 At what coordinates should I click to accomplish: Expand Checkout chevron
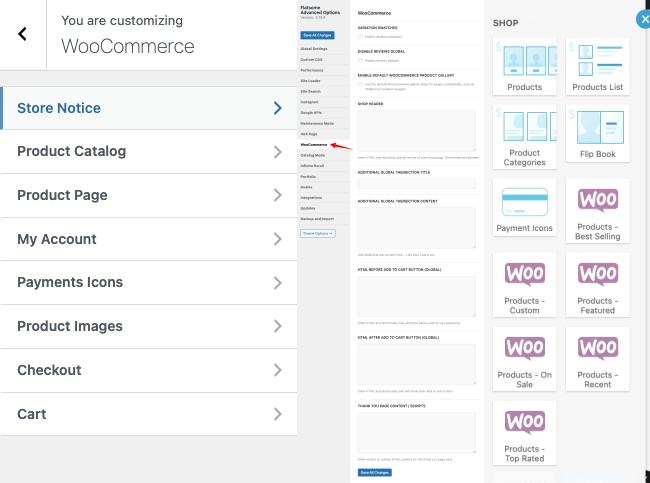[278, 370]
